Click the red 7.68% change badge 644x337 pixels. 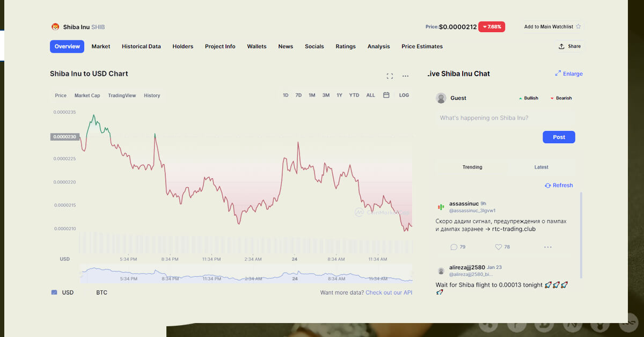click(x=492, y=27)
